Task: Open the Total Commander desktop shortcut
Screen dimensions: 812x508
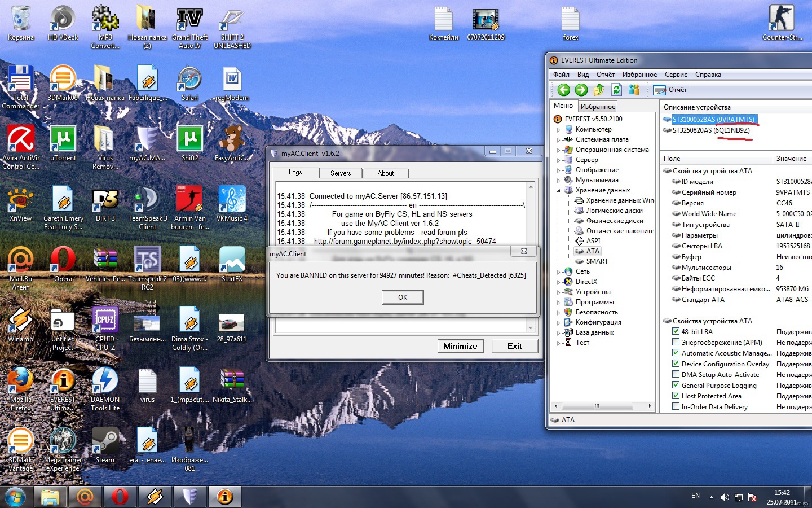Action: point(21,88)
